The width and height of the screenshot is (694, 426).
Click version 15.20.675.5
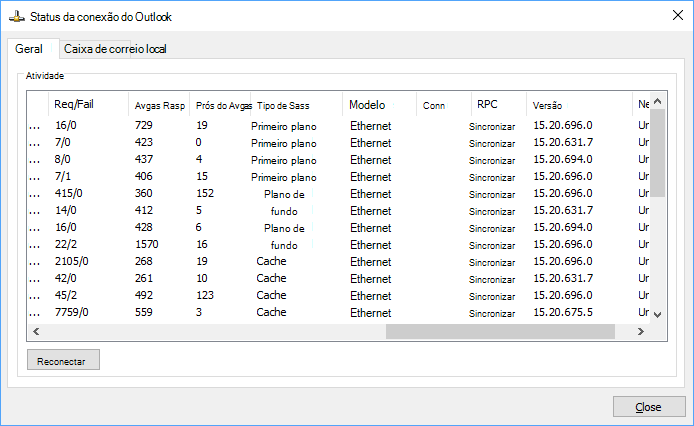click(563, 312)
